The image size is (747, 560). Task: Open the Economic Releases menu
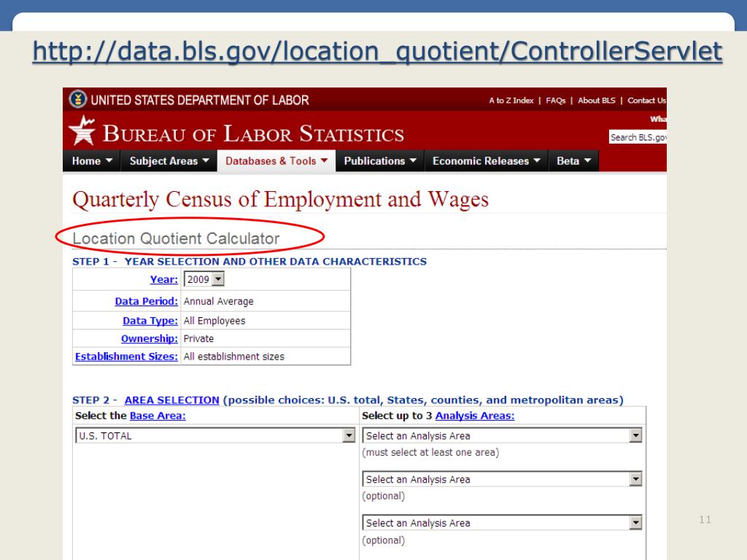tap(487, 161)
